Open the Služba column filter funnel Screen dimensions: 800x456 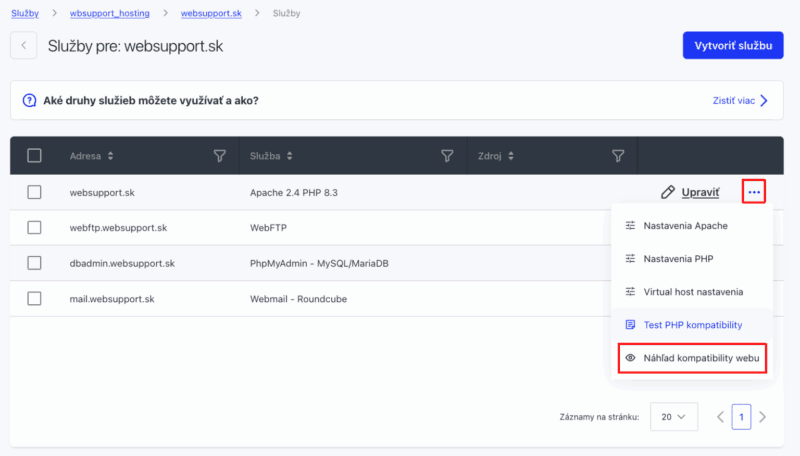[448, 156]
